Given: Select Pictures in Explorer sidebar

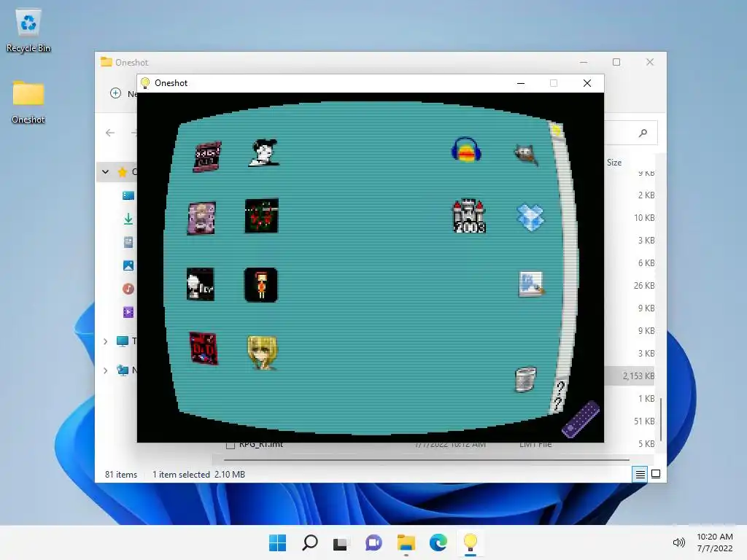Looking at the screenshot, I should pos(128,265).
